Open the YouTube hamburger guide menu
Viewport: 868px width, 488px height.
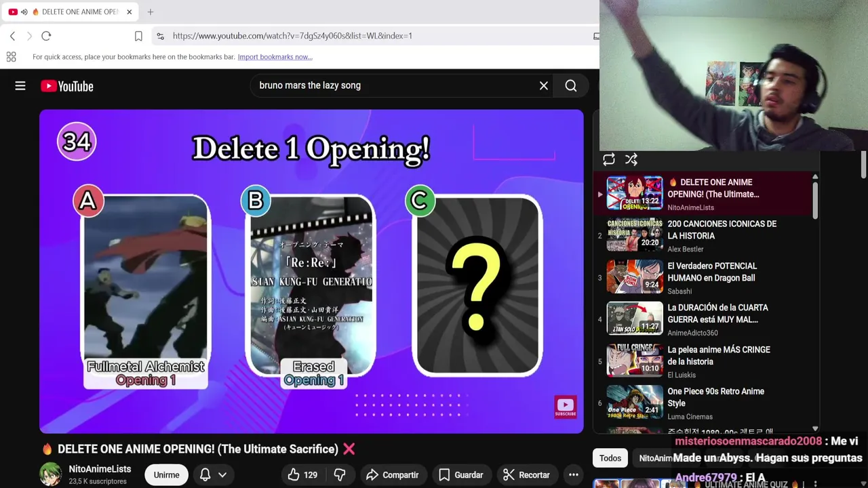pyautogui.click(x=20, y=86)
